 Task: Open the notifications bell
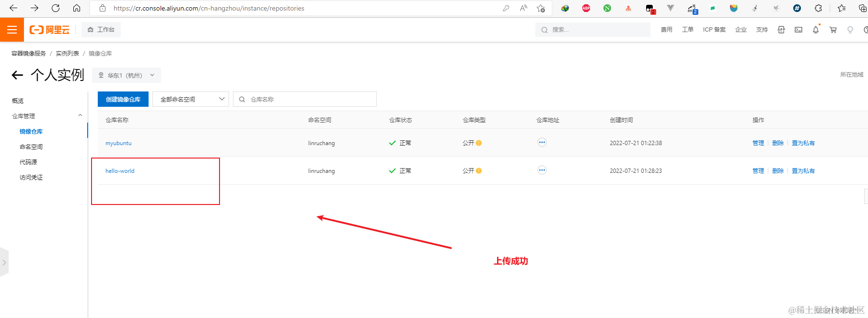[x=816, y=30]
